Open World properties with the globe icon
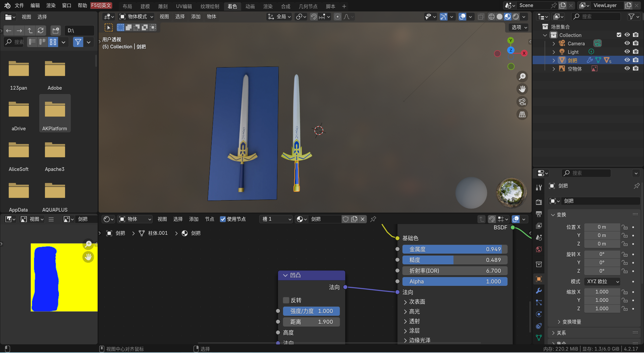This screenshot has width=644, height=353. click(x=539, y=250)
